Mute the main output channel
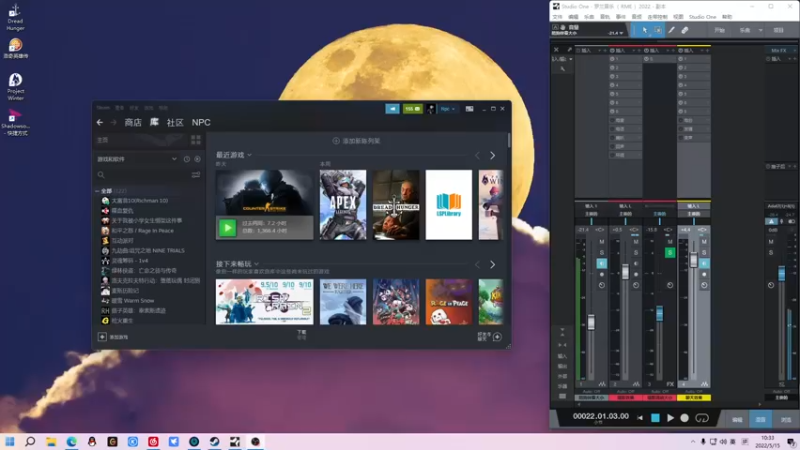The width and height of the screenshot is (800, 450). pyautogui.click(x=771, y=242)
